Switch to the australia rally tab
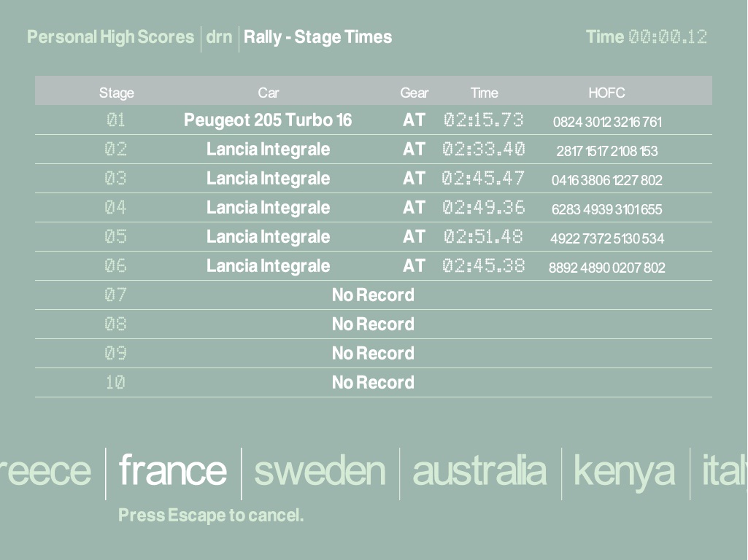Viewport: 748px width, 560px height. pyautogui.click(x=479, y=471)
